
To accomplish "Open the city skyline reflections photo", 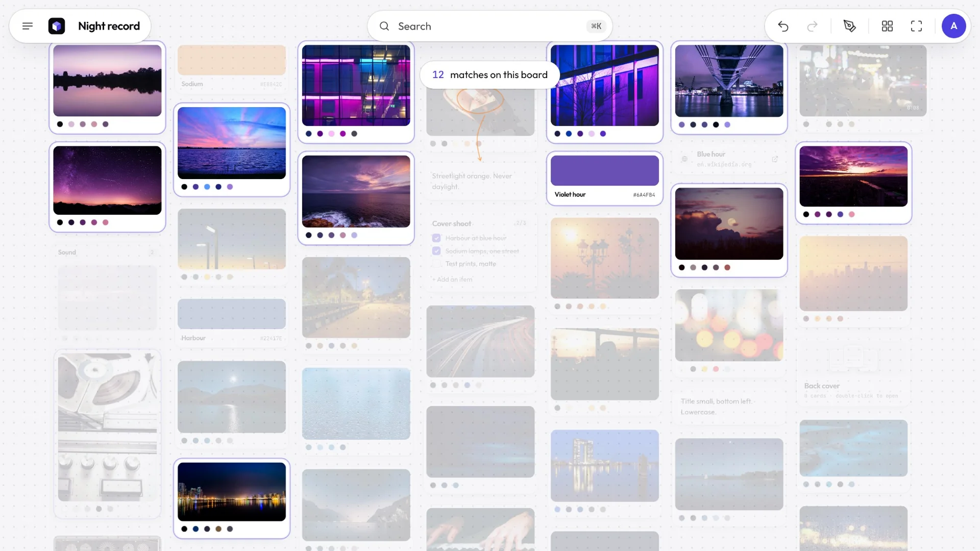I will click(232, 492).
